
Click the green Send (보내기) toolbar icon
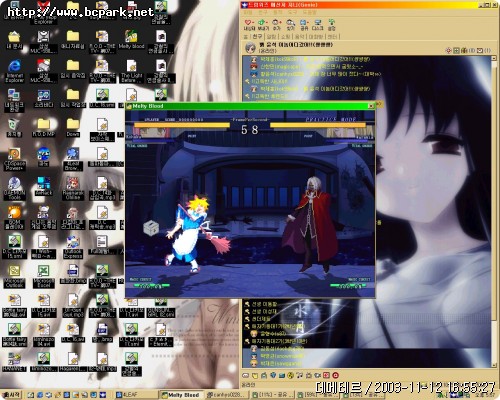(x=263, y=25)
